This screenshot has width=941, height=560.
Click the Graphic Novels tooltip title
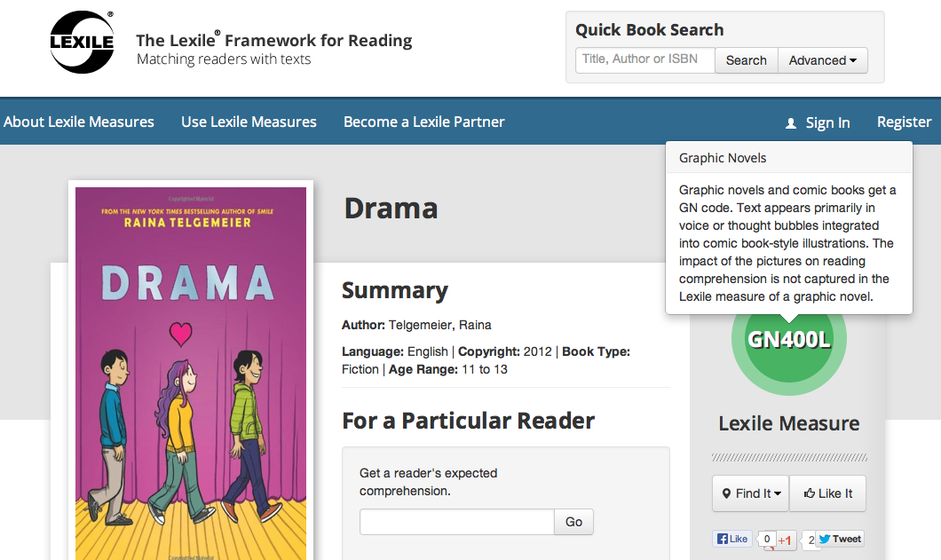tap(723, 158)
